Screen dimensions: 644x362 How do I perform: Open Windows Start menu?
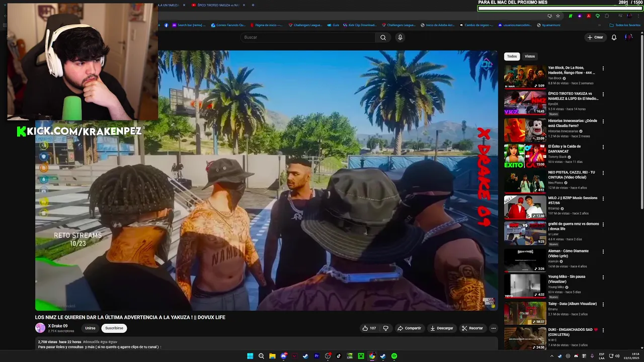[250, 356]
